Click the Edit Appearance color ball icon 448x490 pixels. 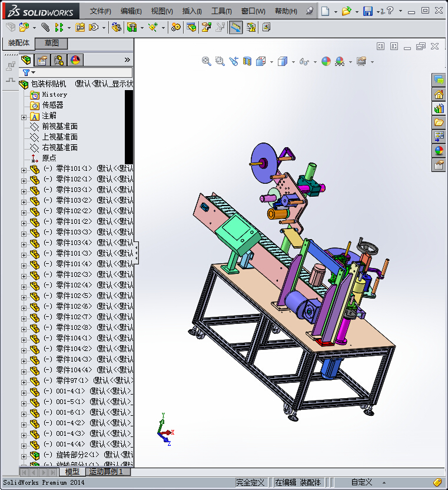[x=326, y=61]
